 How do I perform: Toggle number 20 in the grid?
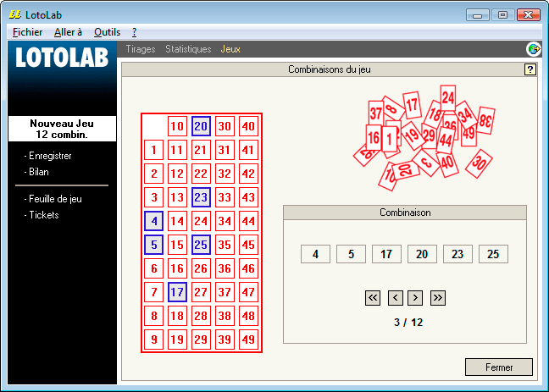pyautogui.click(x=201, y=126)
